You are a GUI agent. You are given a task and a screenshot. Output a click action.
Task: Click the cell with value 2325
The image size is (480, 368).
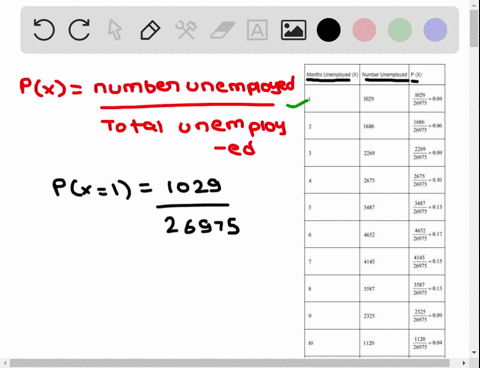pos(384,316)
